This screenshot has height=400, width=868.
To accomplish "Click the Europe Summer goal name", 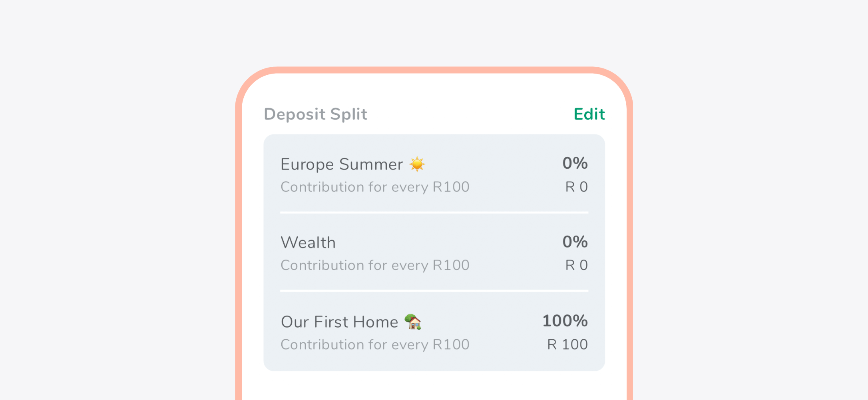I will click(342, 164).
